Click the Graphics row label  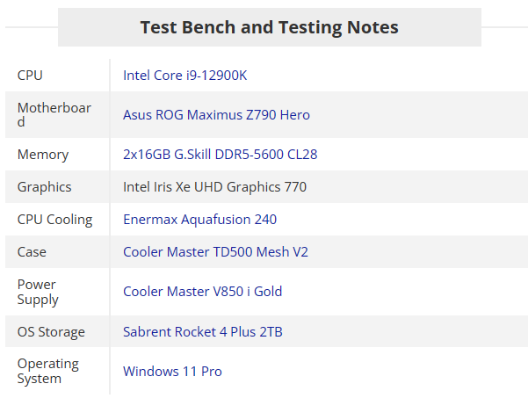click(44, 187)
